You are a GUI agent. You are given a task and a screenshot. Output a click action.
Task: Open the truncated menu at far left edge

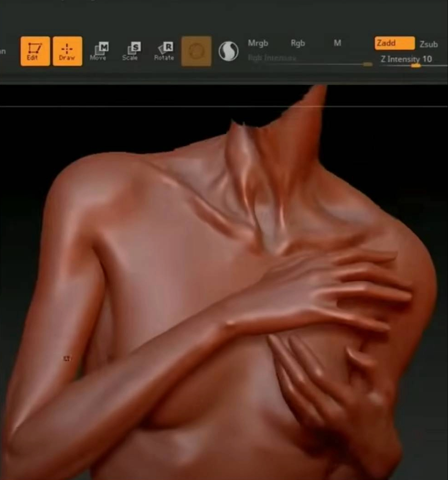[3, 51]
